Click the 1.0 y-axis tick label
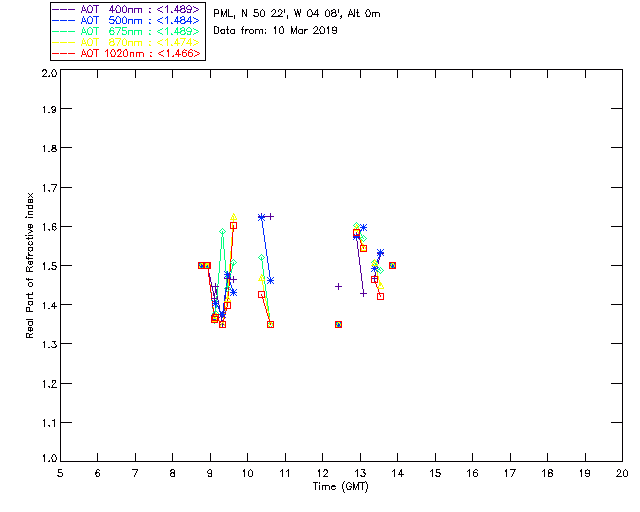The image size is (640, 512). 49,459
